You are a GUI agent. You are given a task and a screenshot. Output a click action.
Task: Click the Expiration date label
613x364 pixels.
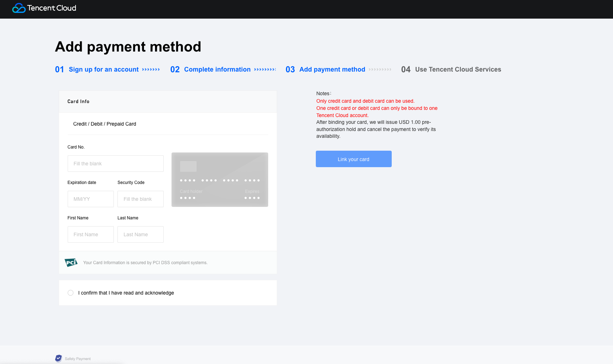pyautogui.click(x=82, y=183)
